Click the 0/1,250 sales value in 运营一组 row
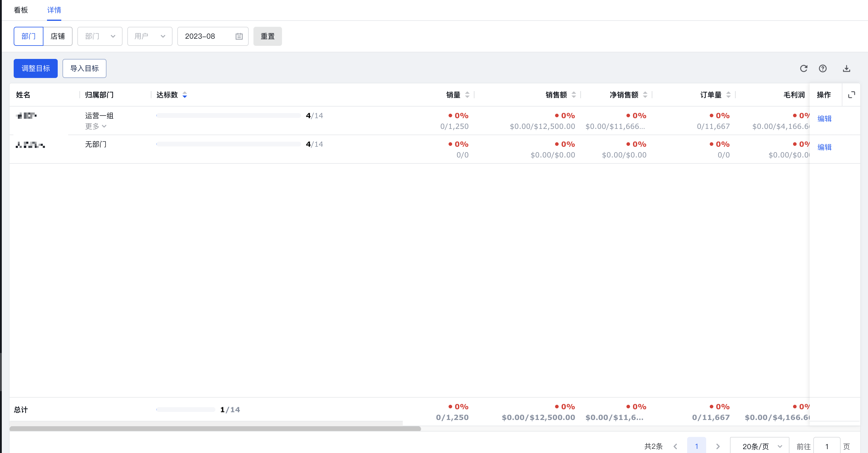The image size is (868, 453). pyautogui.click(x=454, y=126)
